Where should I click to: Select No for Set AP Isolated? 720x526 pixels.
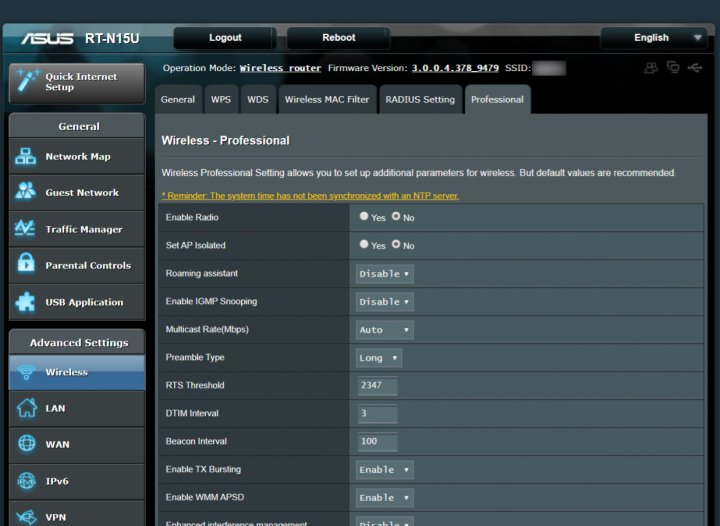click(x=396, y=244)
